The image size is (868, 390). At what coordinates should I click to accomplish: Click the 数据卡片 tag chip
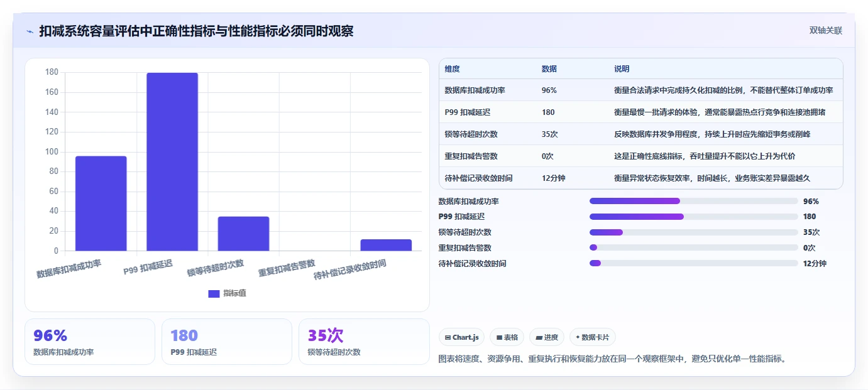tap(593, 337)
